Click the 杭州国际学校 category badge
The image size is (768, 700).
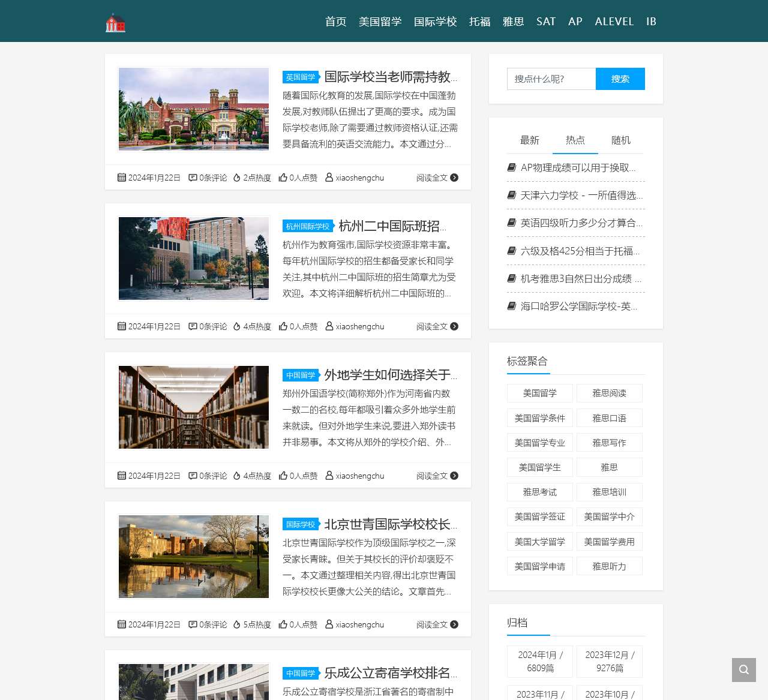pos(308,227)
